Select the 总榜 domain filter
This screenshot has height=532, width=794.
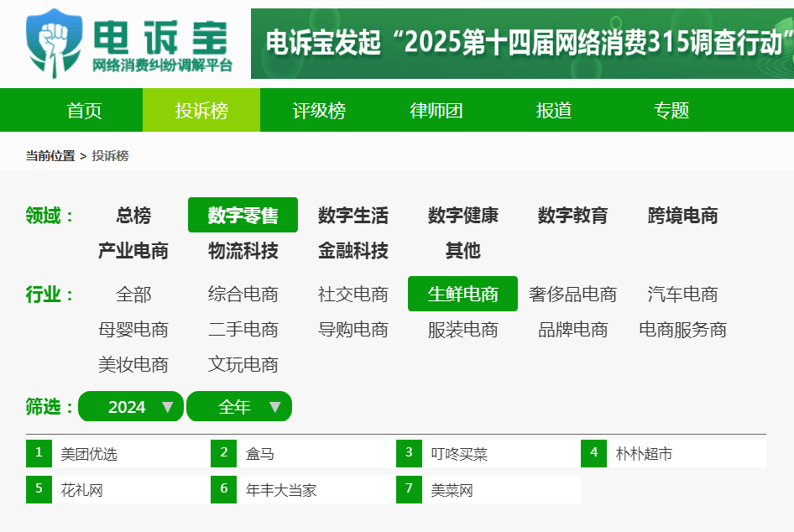point(133,216)
